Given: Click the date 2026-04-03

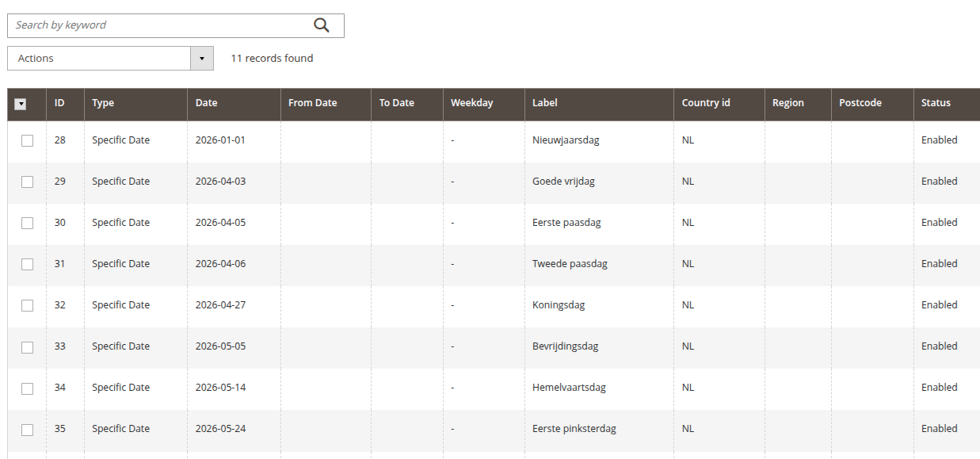Looking at the screenshot, I should tap(220, 182).
